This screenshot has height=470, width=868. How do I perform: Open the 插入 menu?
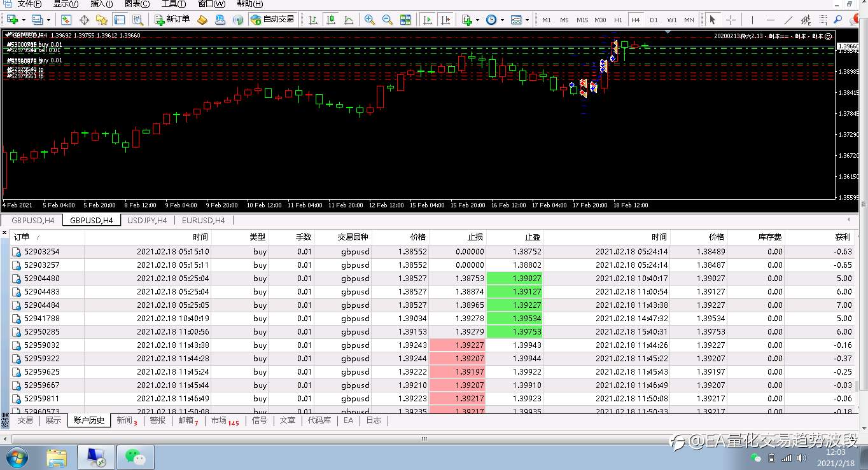coord(102,4)
